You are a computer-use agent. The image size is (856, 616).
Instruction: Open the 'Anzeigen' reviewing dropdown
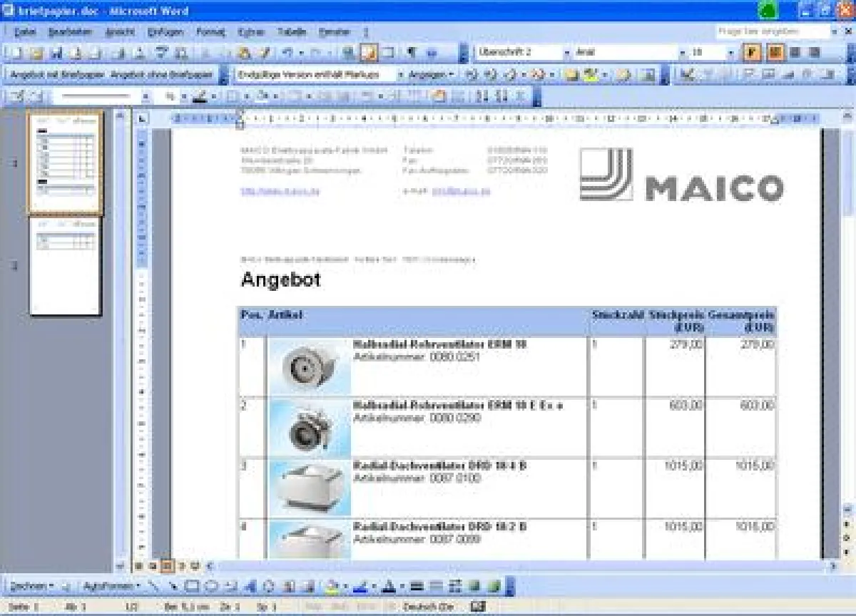(x=428, y=74)
